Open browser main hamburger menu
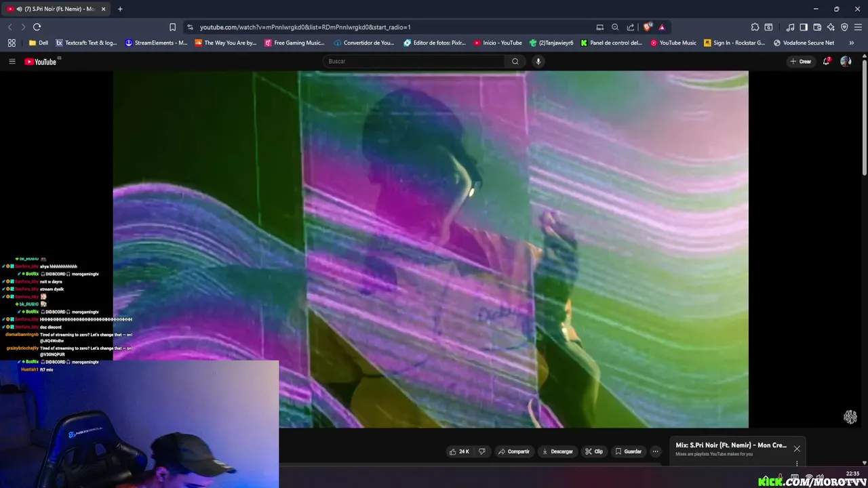This screenshot has width=868, height=488. click(x=858, y=27)
